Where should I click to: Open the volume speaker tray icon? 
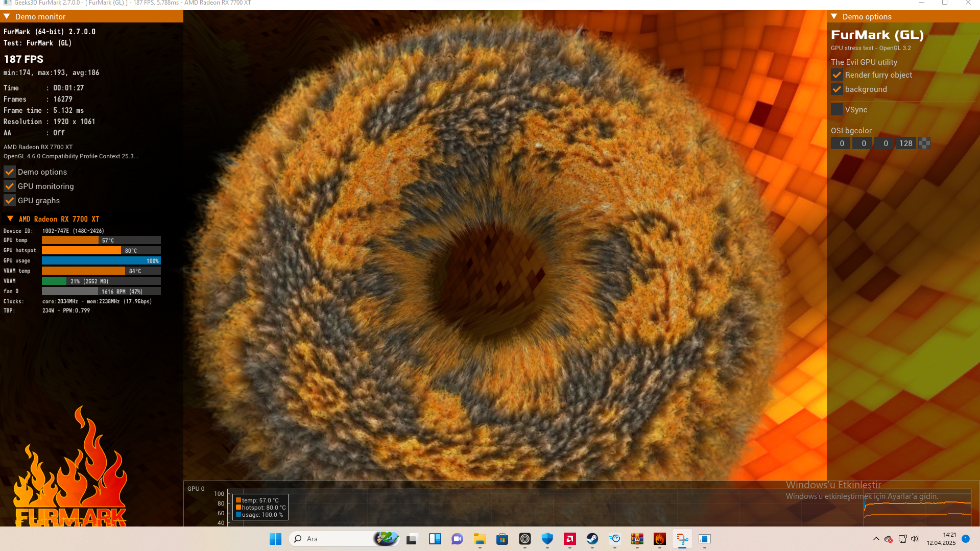[915, 539]
